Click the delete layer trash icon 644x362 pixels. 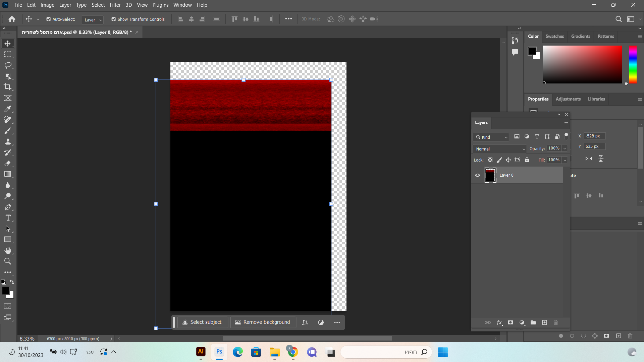pyautogui.click(x=555, y=322)
